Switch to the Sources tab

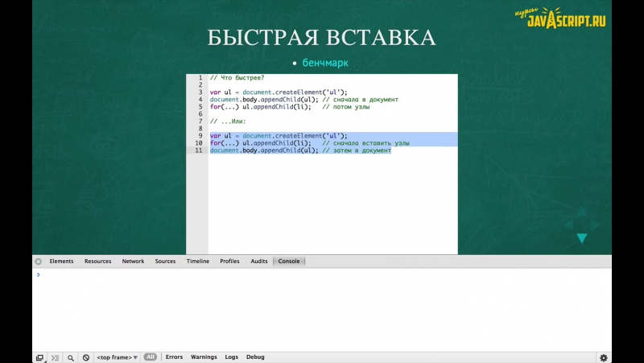coord(165,261)
